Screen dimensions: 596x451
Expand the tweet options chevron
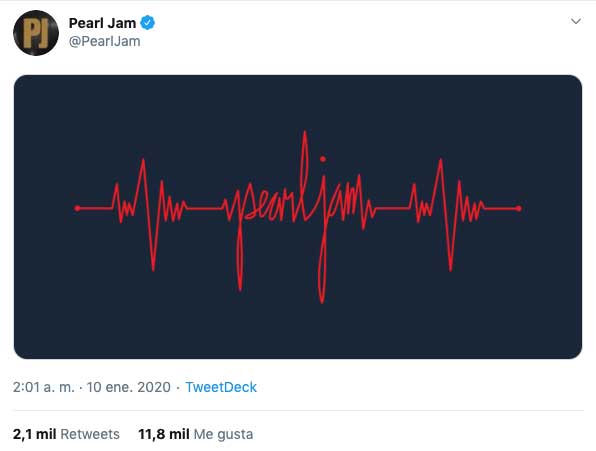click(576, 21)
